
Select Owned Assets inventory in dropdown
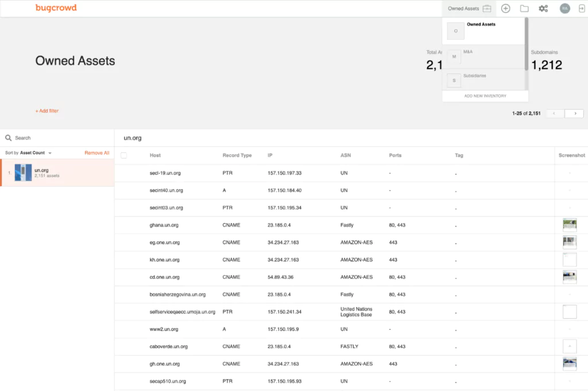[483, 31]
